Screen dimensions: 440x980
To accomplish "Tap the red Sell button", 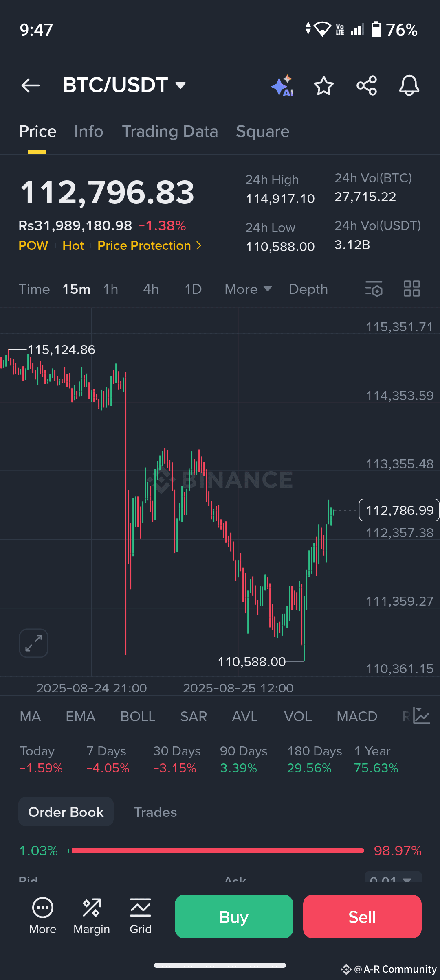I will point(362,917).
